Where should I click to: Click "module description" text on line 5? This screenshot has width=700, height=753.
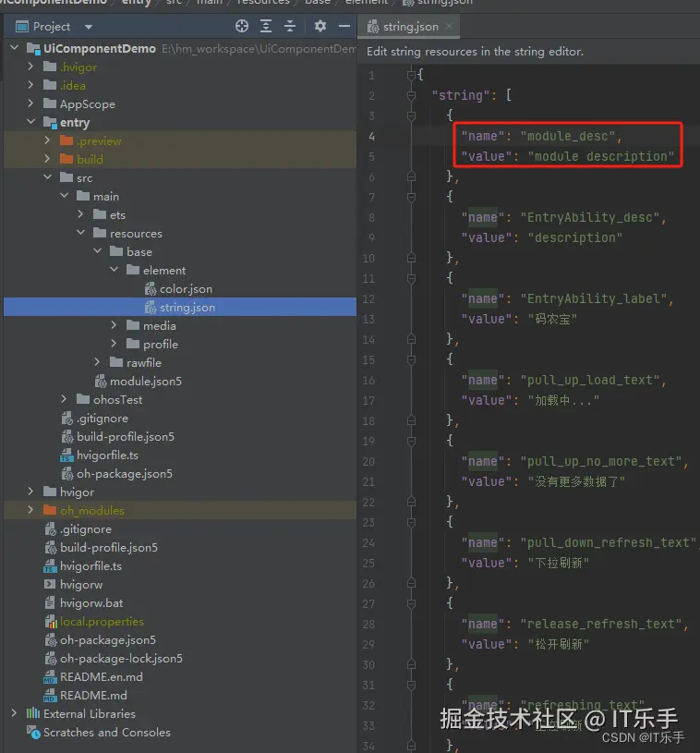[600, 156]
